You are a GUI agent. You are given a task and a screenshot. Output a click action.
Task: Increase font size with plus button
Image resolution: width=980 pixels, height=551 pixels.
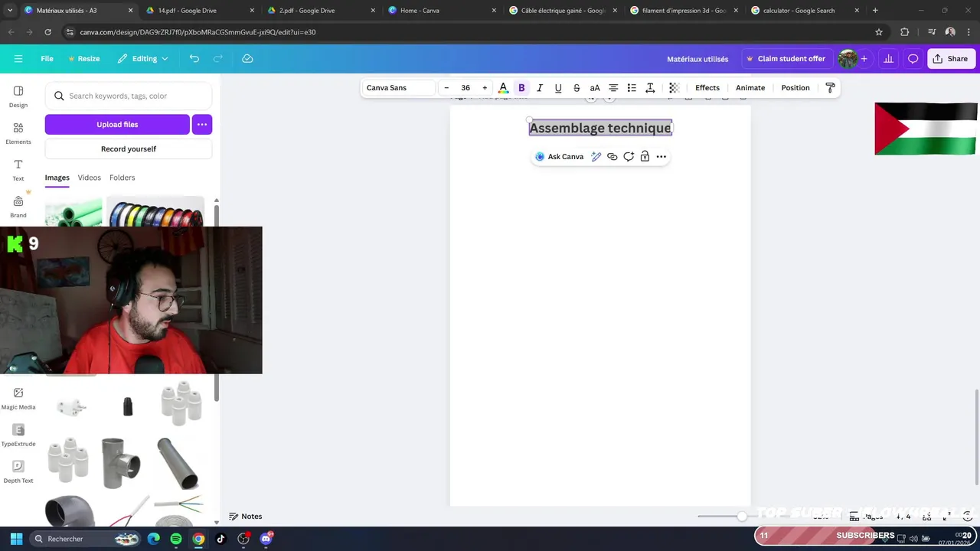point(485,88)
